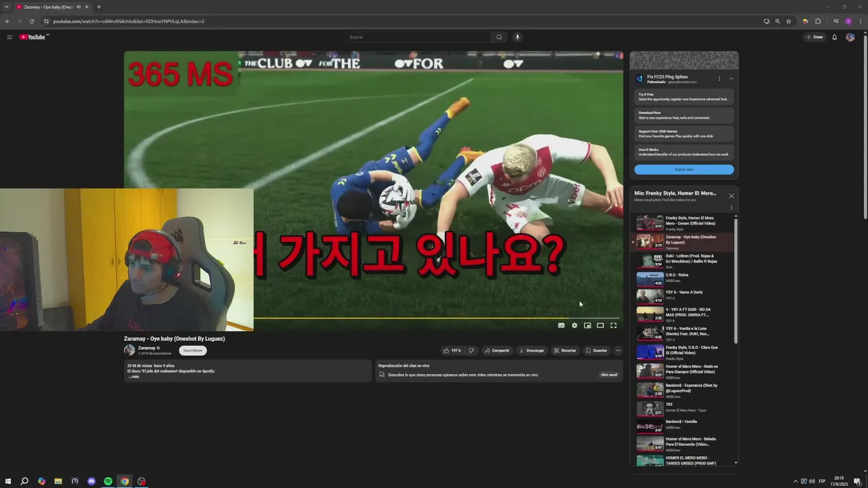Collapse the Fix FC25 ad panel
868x488 pixels.
point(731,79)
